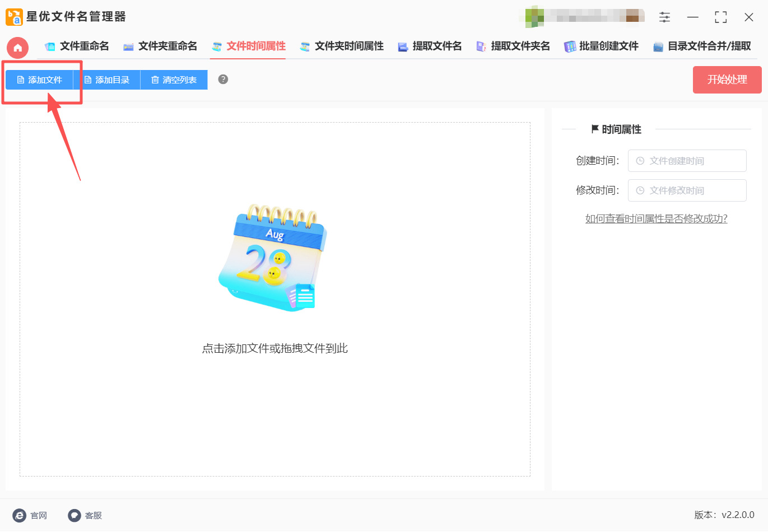Click the question mark help icon in toolbar
The height and width of the screenshot is (532, 768).
click(222, 80)
